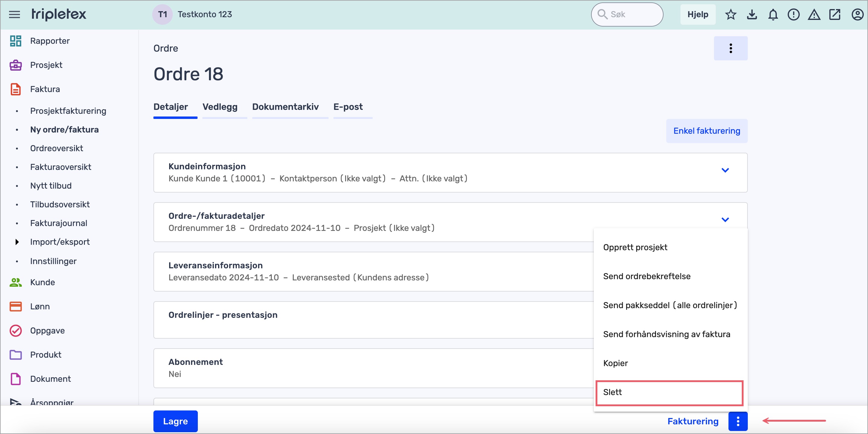Go to Fakturaoversikt
868x434 pixels.
pos(61,167)
